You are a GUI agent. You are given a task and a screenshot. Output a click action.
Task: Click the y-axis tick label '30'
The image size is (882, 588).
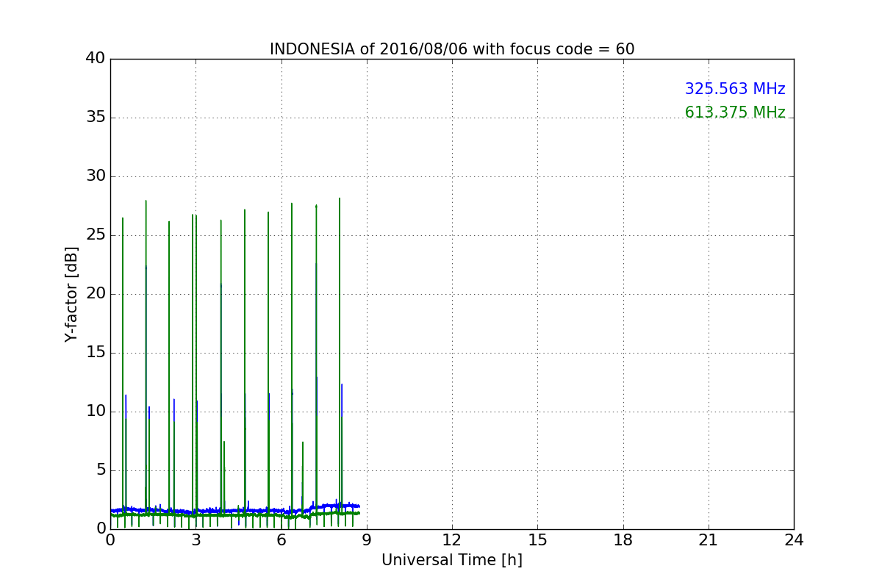(96, 176)
